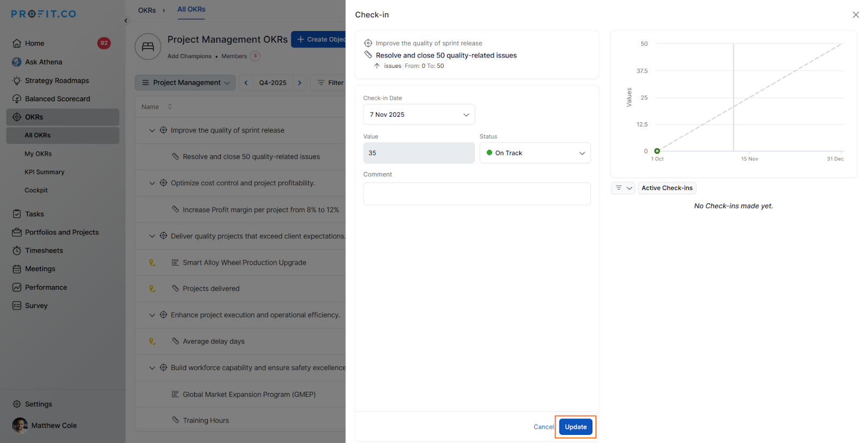868x443 pixels.
Task: Close the Check-in panel
Action: pyautogui.click(x=856, y=15)
